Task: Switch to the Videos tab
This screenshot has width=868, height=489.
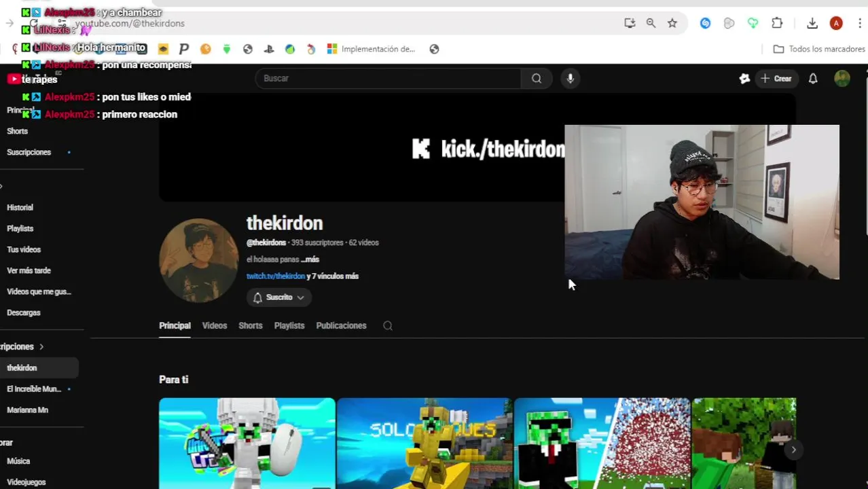Action: [x=215, y=325]
